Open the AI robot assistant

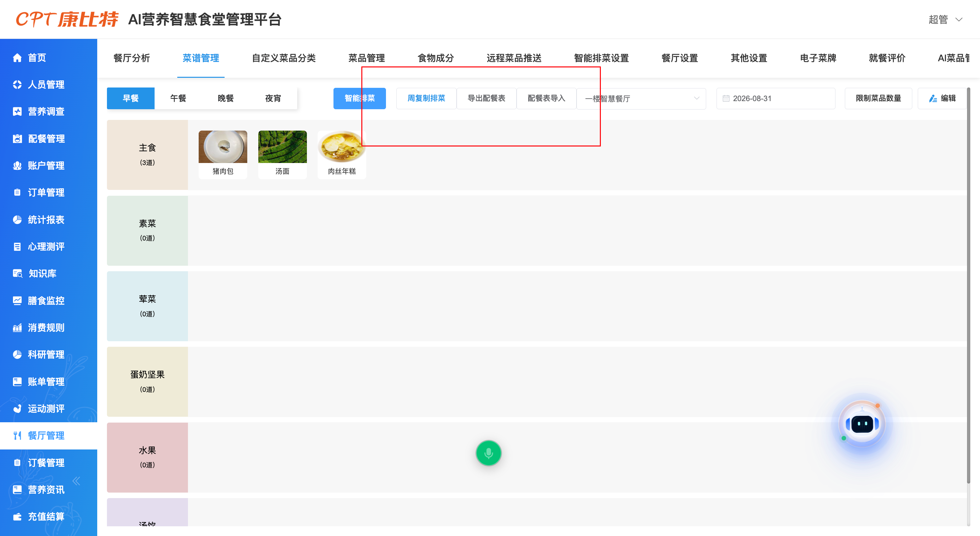point(862,424)
